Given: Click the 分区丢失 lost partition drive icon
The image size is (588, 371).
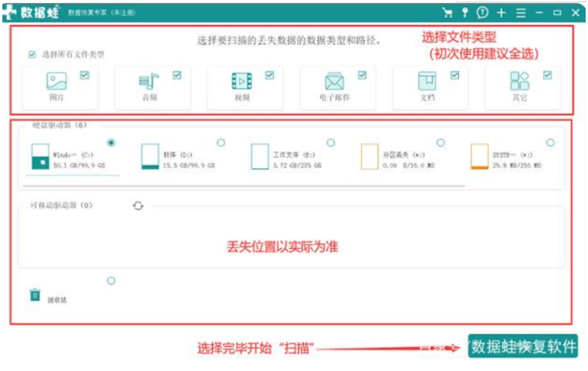Looking at the screenshot, I should tap(370, 157).
